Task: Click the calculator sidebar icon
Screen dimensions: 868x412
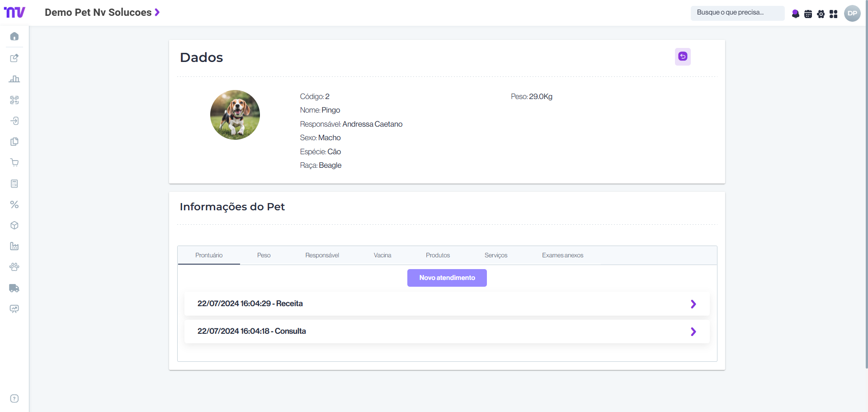Action: point(14,184)
